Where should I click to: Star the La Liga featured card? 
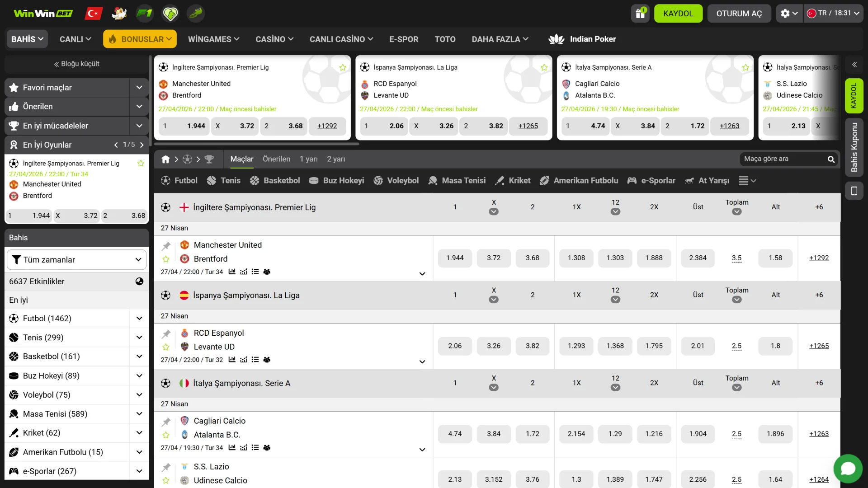click(x=544, y=67)
